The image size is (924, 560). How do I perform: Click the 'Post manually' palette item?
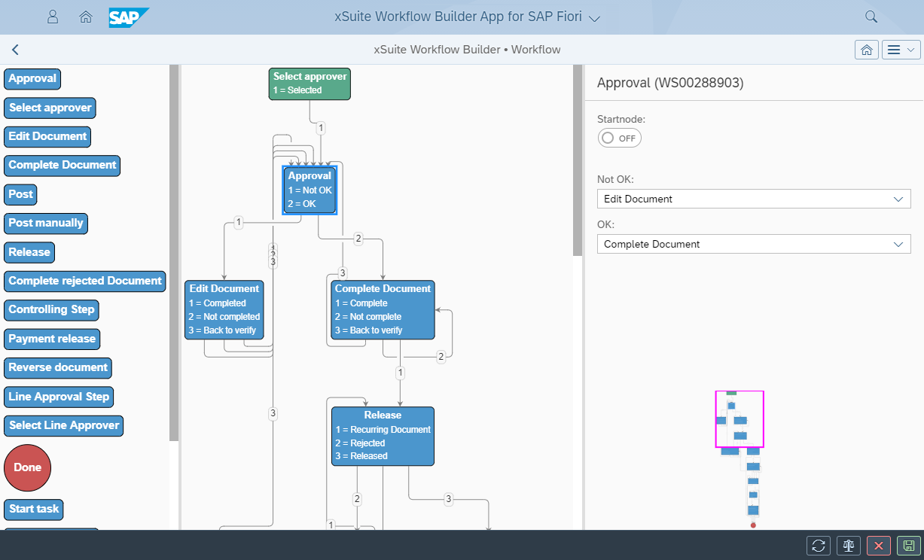[x=45, y=223]
